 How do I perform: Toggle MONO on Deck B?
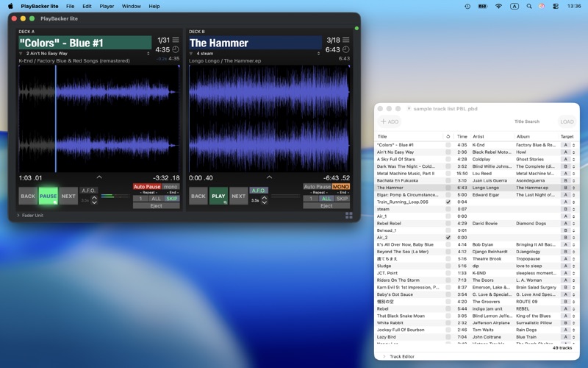[341, 187]
